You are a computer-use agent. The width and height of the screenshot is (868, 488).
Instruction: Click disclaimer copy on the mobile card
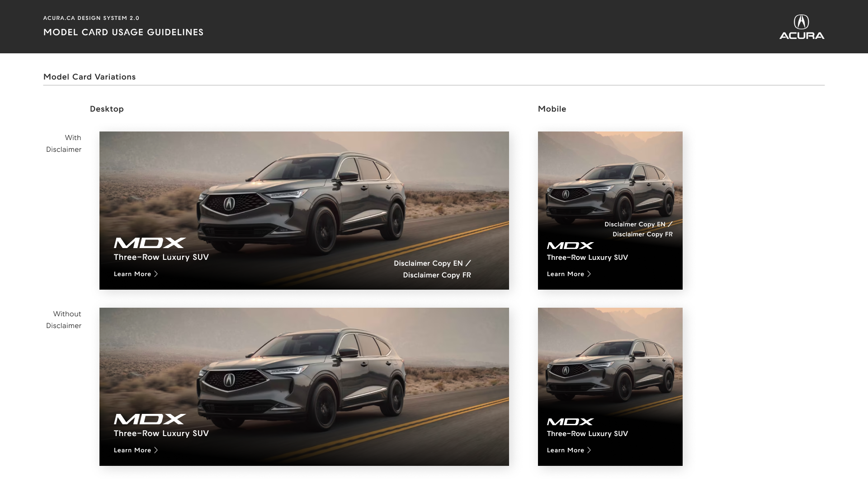pyautogui.click(x=638, y=229)
